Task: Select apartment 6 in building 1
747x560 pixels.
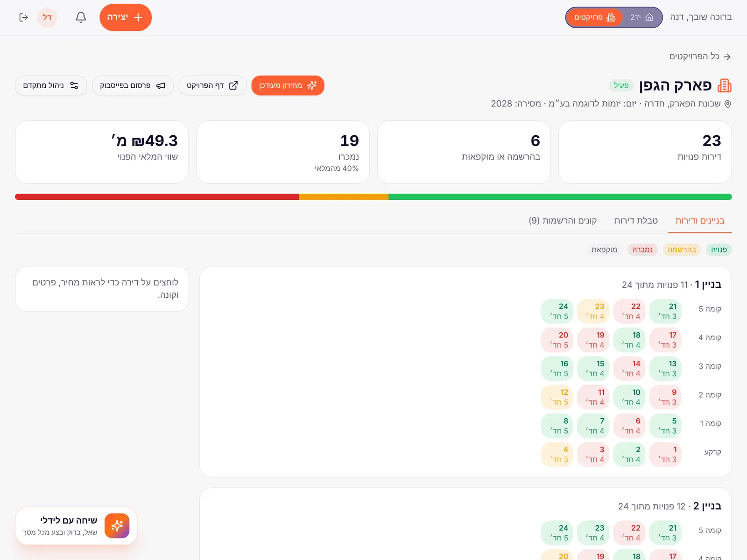Action: [x=629, y=426]
